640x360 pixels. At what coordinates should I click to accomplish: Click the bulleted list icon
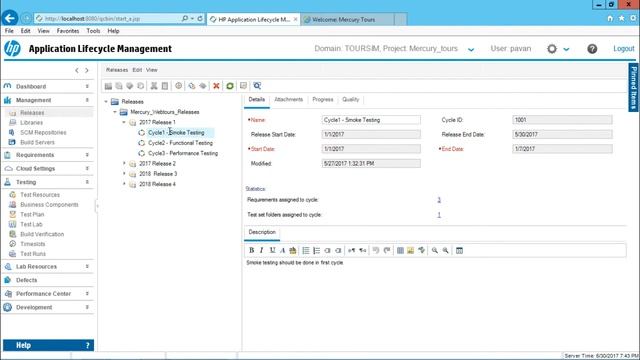point(306,250)
